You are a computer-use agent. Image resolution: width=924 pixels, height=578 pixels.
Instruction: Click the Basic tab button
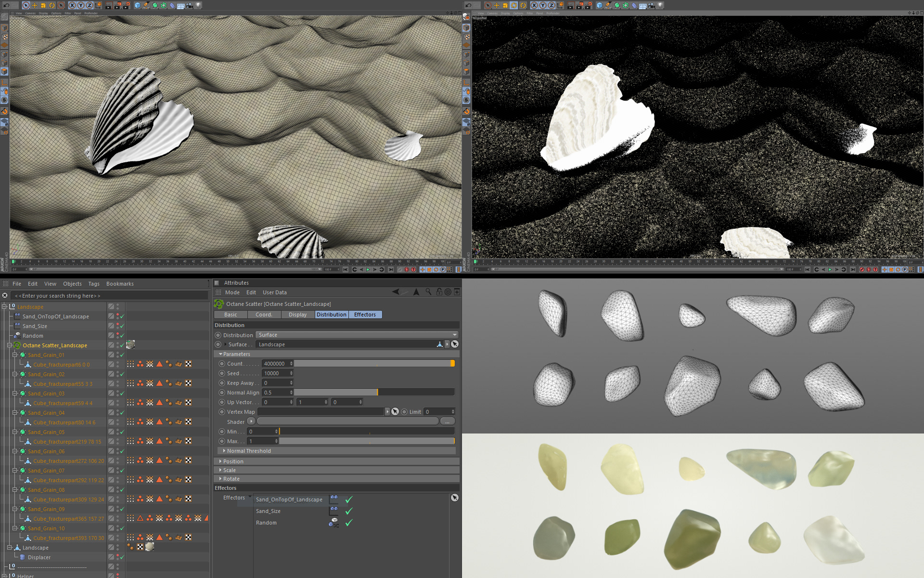point(231,315)
